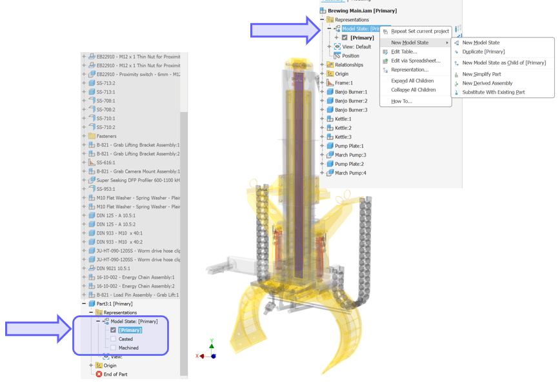Viewport: 560px width, 392px height.
Task: Click the left browser panel vertical scrollbar
Action: pos(184,193)
